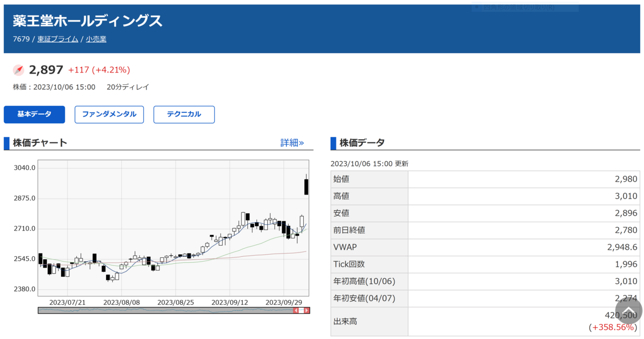Click the white window between red range handles
This screenshot has height=339, width=644.
pos(301,311)
